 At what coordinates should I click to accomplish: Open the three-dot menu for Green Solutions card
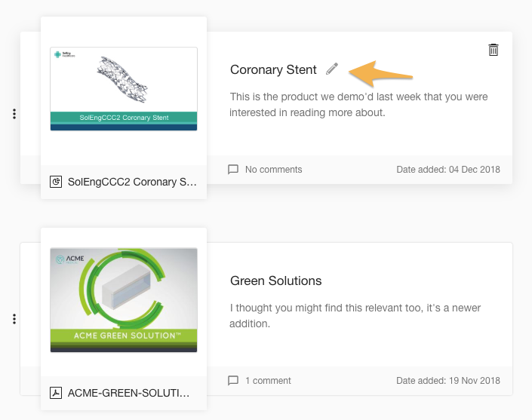click(14, 319)
